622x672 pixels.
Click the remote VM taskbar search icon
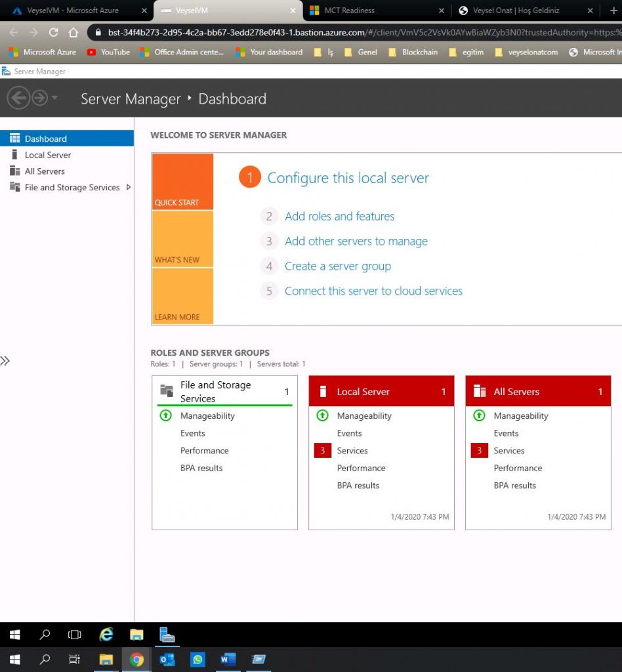[x=45, y=635]
